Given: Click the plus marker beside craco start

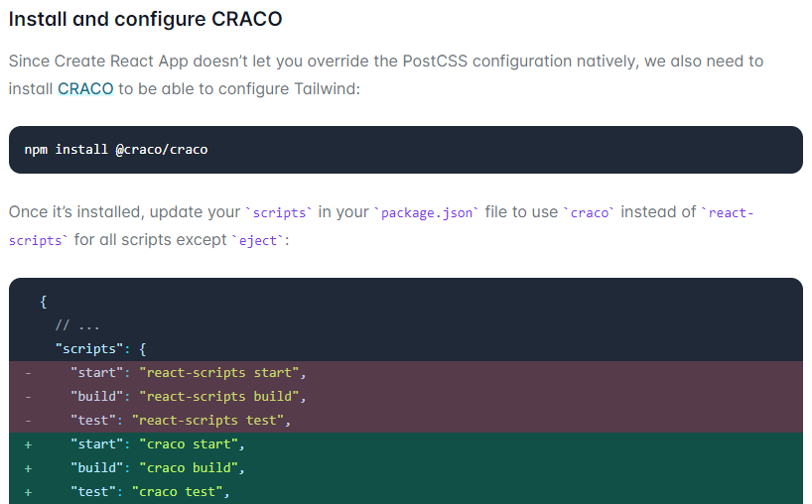Looking at the screenshot, I should 28,444.
